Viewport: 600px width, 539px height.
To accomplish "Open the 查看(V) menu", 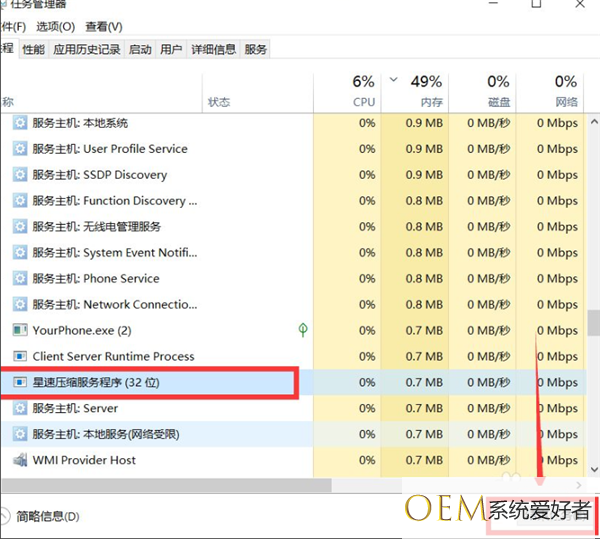I will (103, 26).
